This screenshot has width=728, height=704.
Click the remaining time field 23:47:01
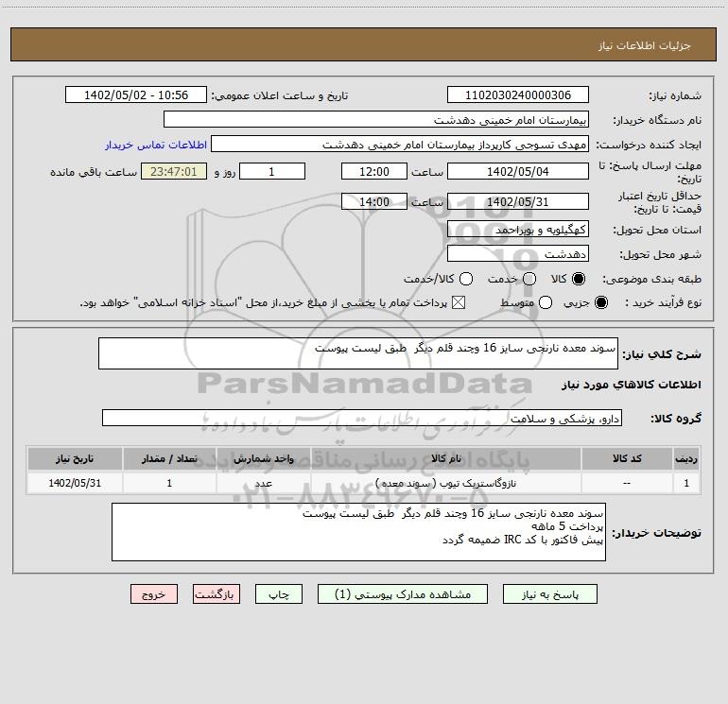(174, 171)
